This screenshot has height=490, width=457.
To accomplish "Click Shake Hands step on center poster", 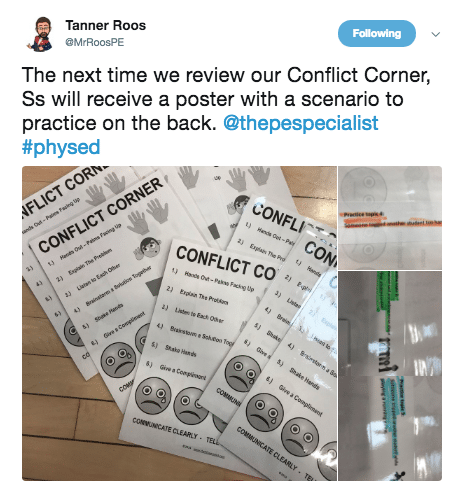I will (x=181, y=350).
